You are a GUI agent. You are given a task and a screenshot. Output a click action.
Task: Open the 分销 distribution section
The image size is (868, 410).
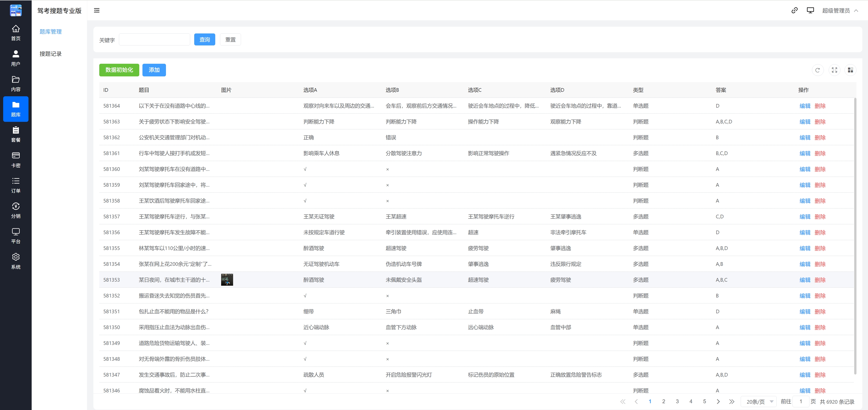[16, 211]
